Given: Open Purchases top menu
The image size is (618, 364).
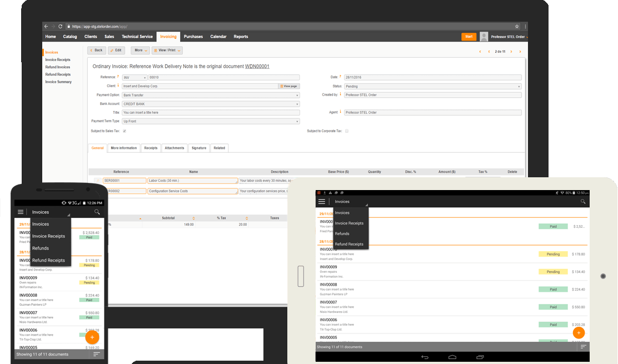Looking at the screenshot, I should click(193, 37).
